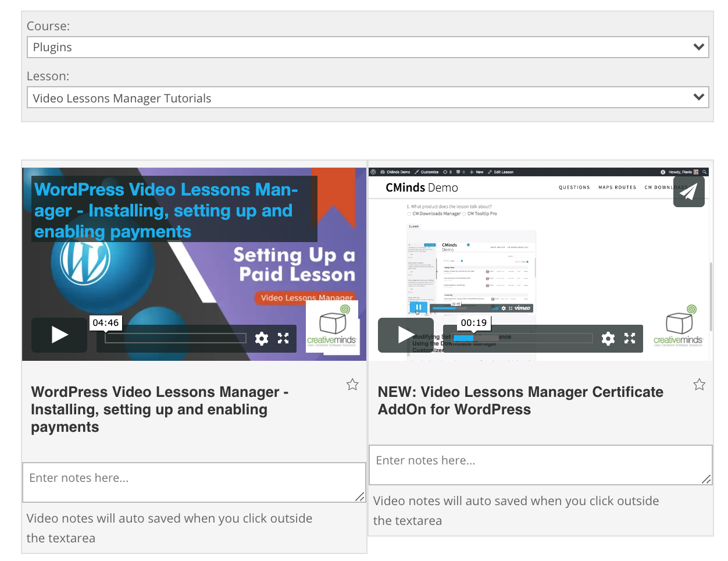Bookmark the Installing, setting up lesson with its star
The width and height of the screenshot is (728, 561).
tap(352, 385)
